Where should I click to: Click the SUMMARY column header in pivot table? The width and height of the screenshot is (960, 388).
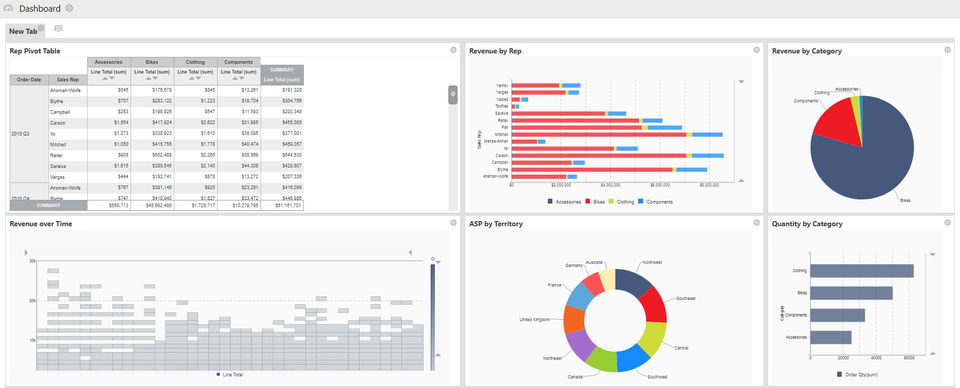tap(282, 70)
